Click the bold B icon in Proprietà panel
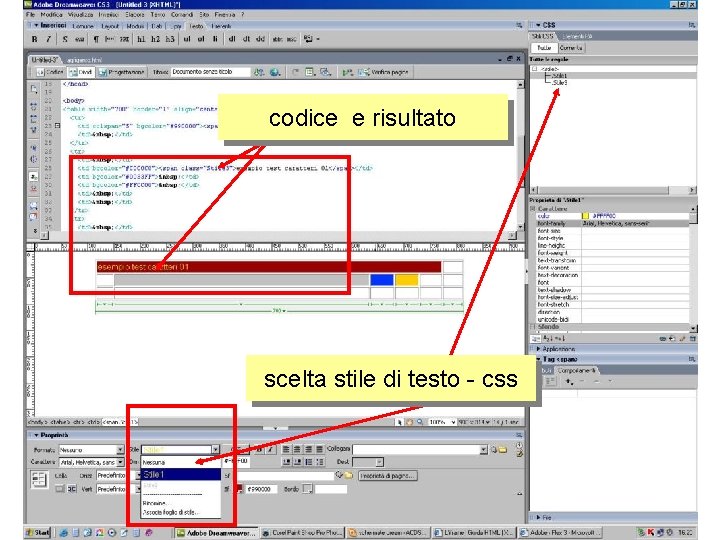 259,449
